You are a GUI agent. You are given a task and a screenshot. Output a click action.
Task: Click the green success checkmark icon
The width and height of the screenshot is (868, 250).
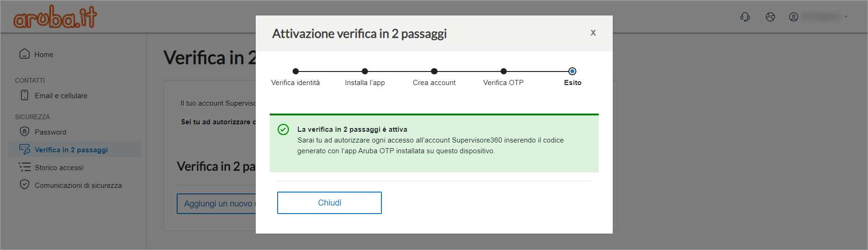click(283, 129)
